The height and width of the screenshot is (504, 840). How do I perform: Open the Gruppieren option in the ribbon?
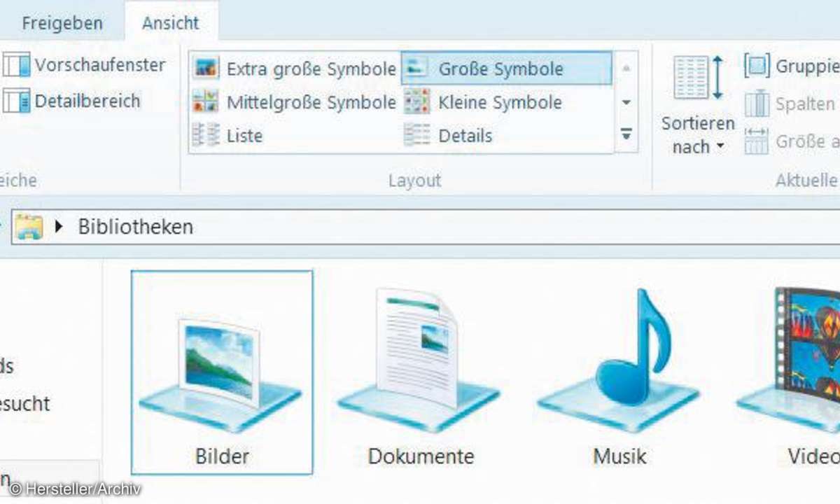792,67
